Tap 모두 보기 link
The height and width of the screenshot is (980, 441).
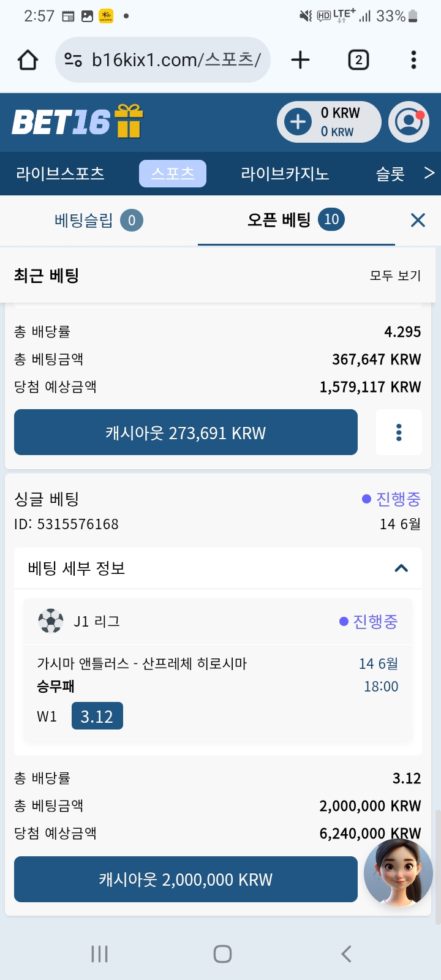395,276
